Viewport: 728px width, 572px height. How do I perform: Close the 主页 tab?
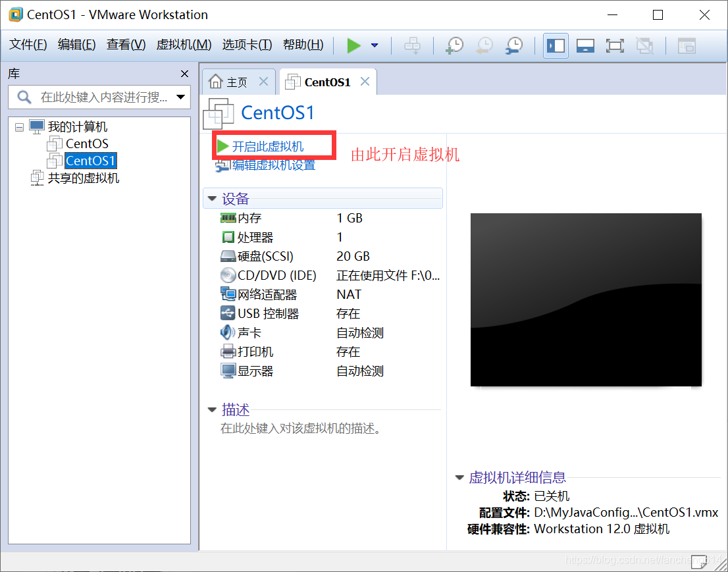pos(263,82)
